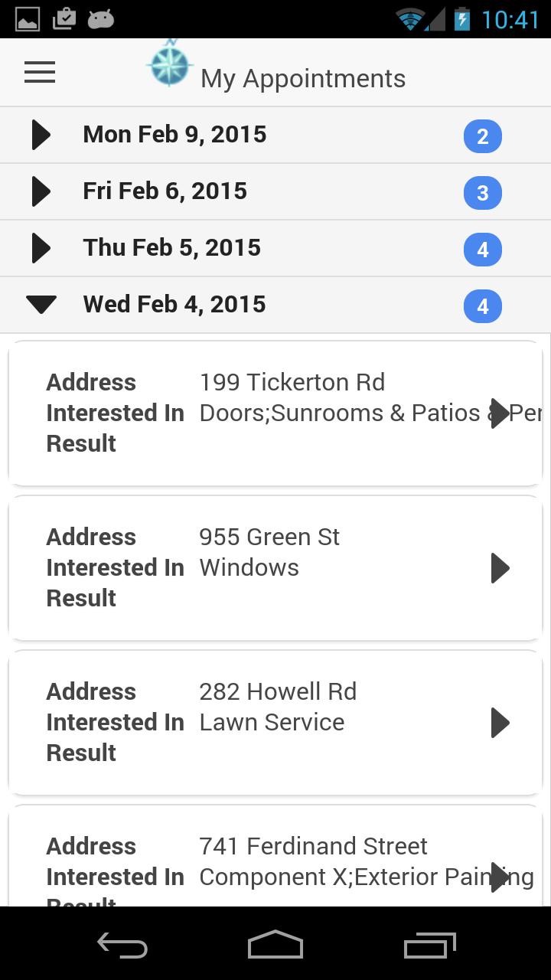Open details arrow for 955 Green St
The width and height of the screenshot is (551, 980).
click(500, 568)
